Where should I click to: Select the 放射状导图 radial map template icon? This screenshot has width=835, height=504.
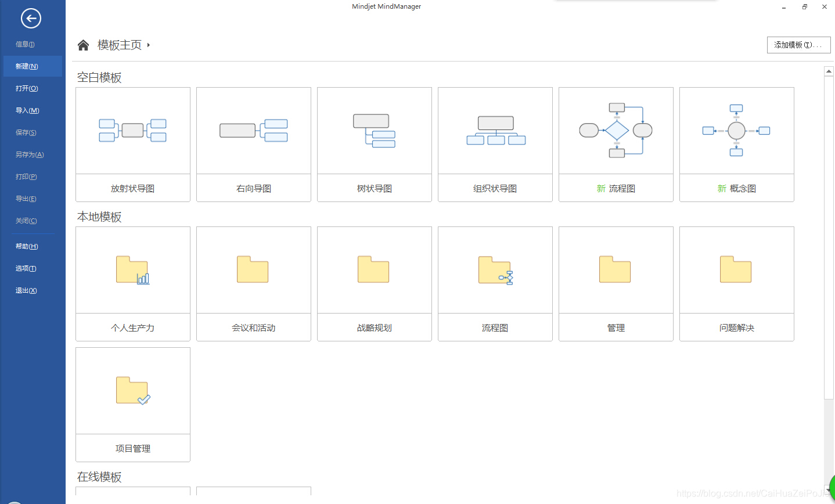133,131
